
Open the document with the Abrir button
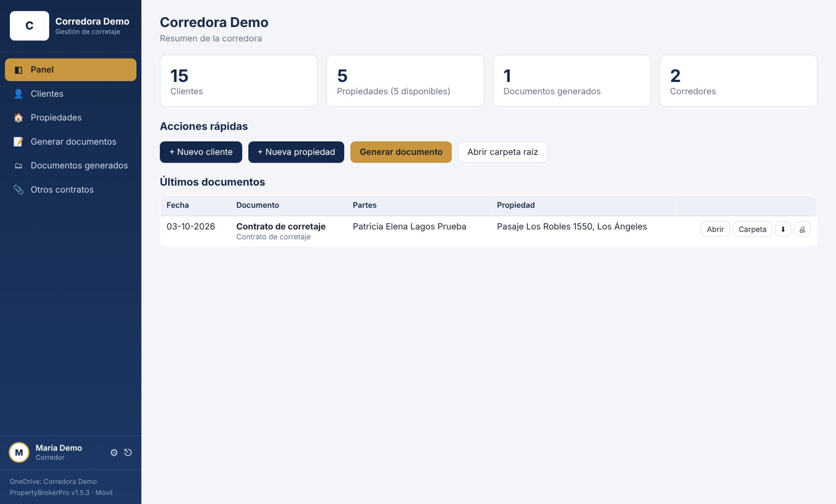pyautogui.click(x=715, y=229)
